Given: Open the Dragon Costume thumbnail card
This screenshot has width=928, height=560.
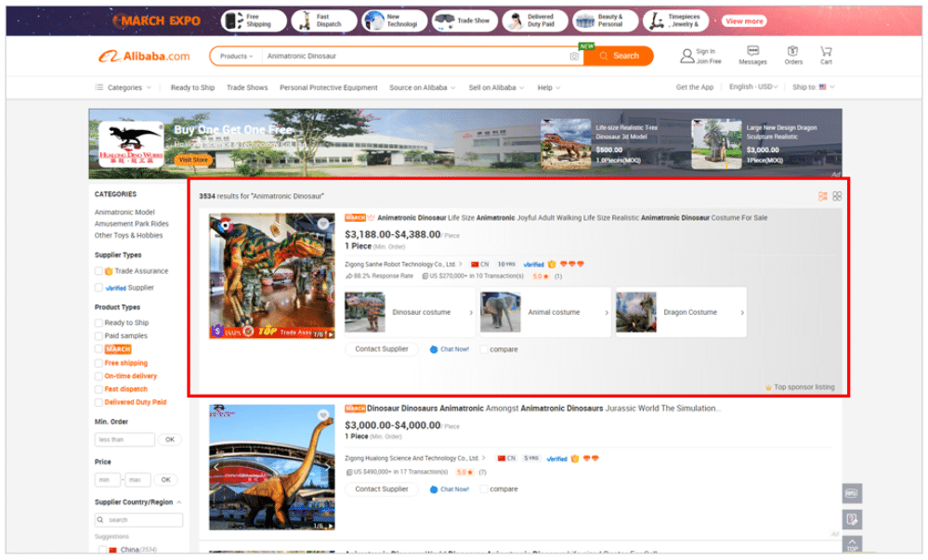Looking at the screenshot, I should [681, 312].
